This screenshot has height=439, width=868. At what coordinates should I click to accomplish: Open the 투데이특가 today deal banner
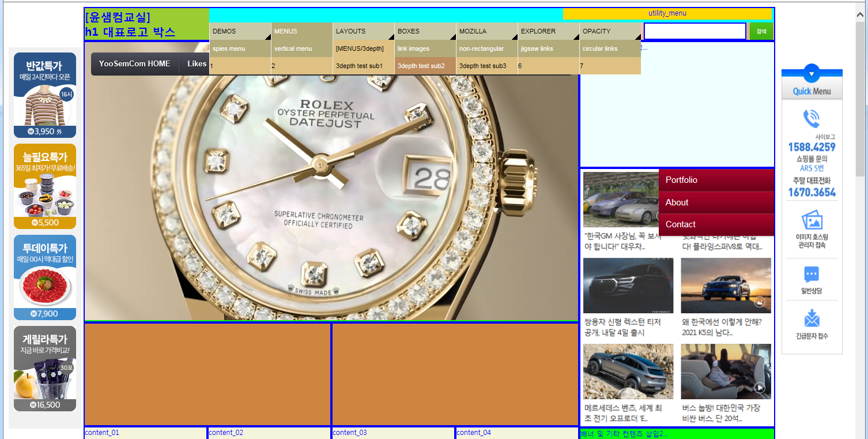[x=45, y=277]
